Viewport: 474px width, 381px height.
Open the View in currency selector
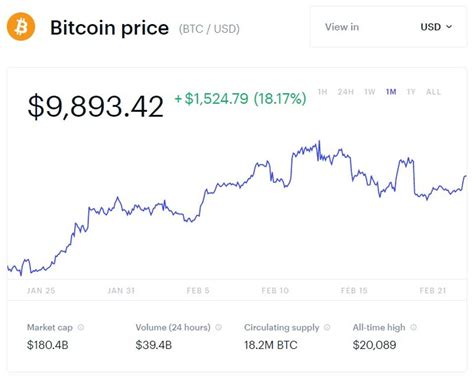pos(388,27)
